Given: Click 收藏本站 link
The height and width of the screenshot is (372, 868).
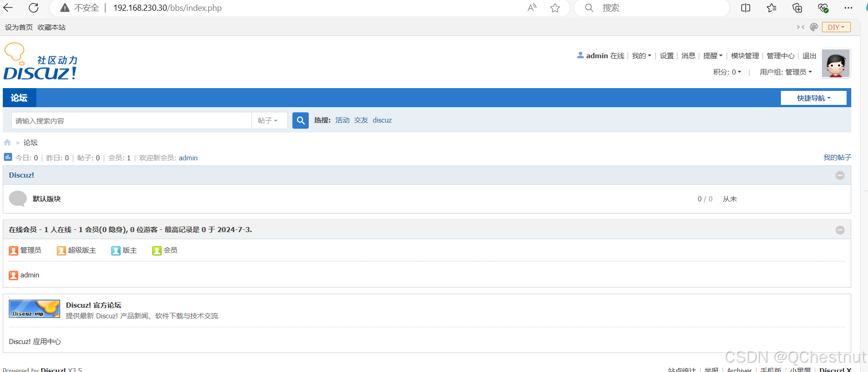Looking at the screenshot, I should [51, 27].
